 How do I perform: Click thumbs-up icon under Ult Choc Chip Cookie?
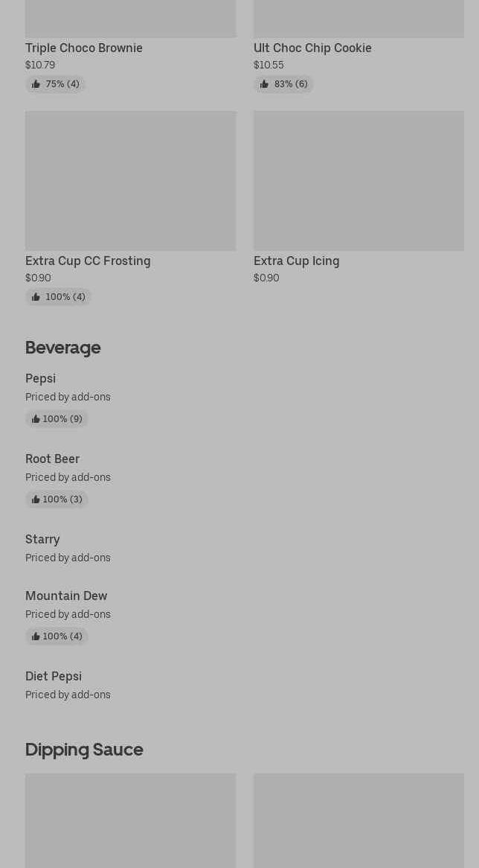click(x=264, y=84)
